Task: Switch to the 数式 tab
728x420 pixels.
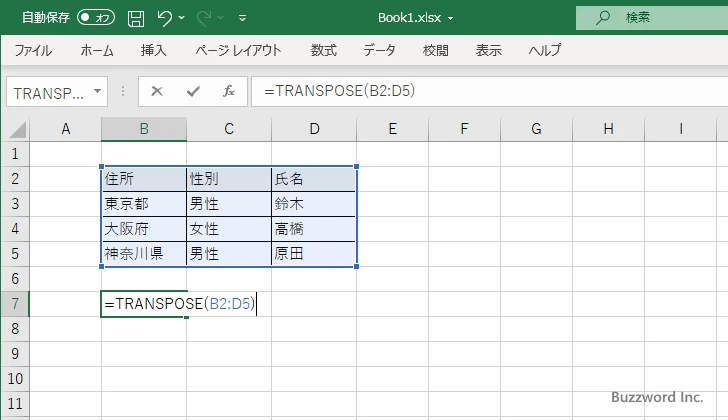Action: click(x=324, y=50)
